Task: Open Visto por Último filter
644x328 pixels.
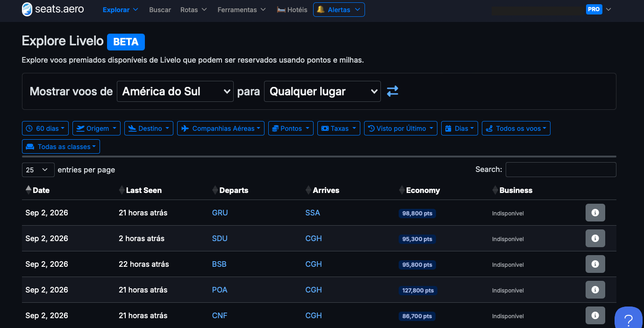Action: [x=401, y=128]
